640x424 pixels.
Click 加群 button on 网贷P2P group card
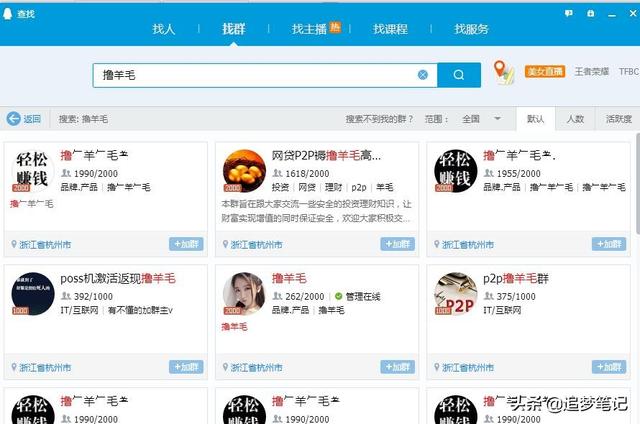coord(397,244)
